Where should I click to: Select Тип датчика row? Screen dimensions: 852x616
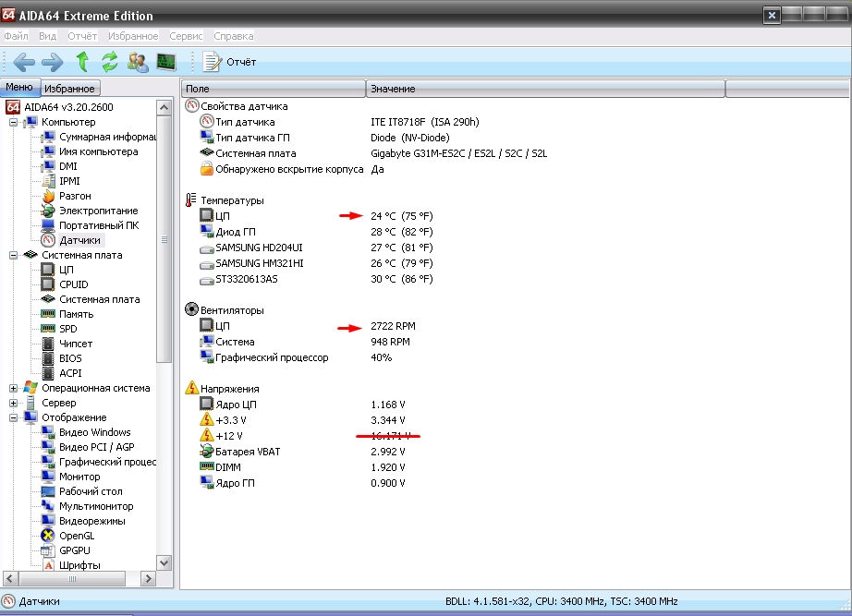pos(340,122)
